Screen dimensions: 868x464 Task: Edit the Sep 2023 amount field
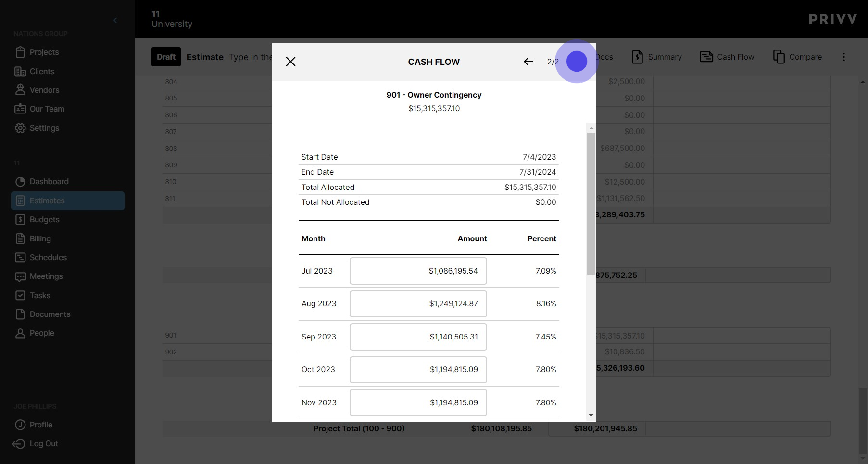[418, 337]
